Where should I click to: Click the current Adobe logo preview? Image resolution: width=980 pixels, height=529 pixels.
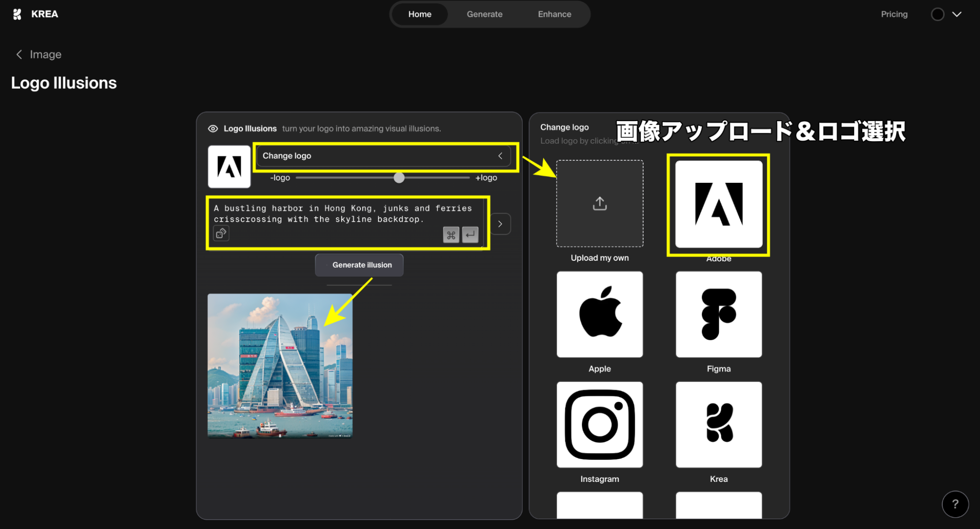point(229,167)
